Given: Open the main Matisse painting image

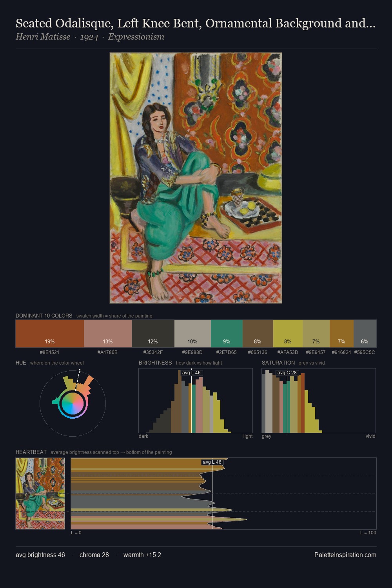Looking at the screenshot, I should pos(196,178).
